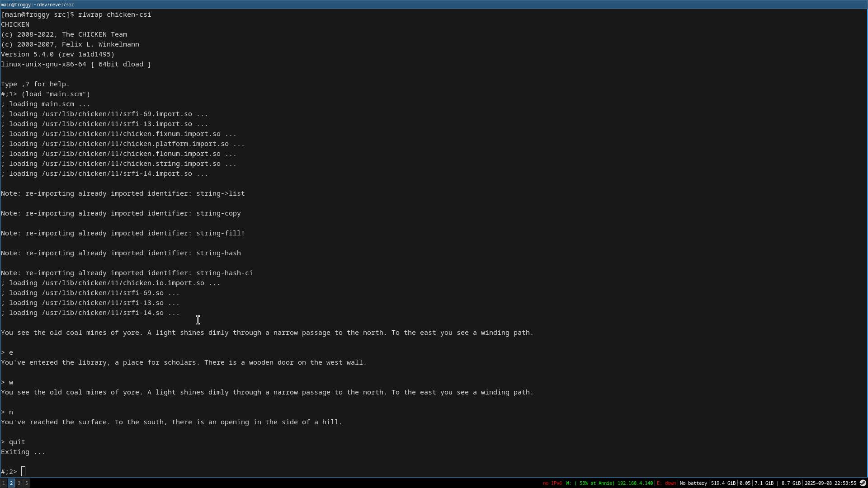Click the 8.7 GiB memory available indicator

pyautogui.click(x=791, y=483)
